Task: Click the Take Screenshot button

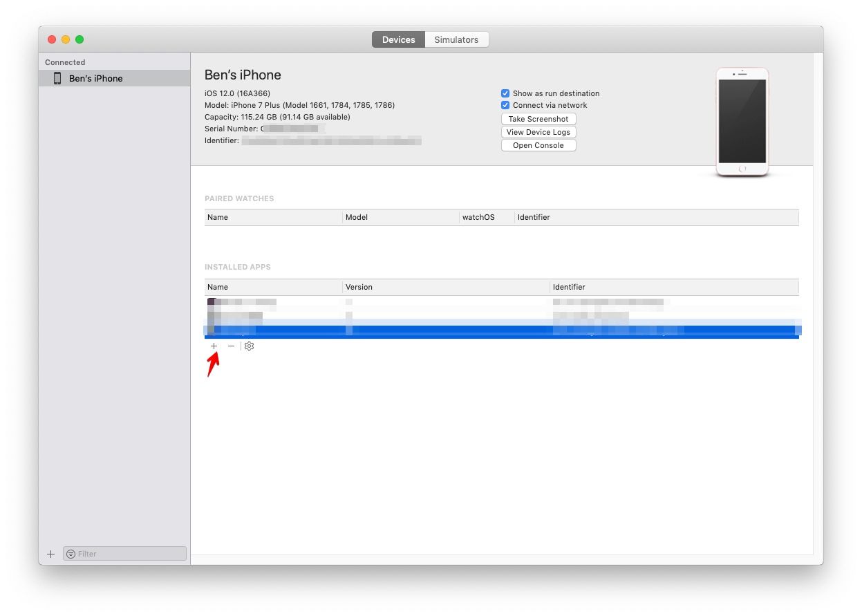Action: [538, 119]
